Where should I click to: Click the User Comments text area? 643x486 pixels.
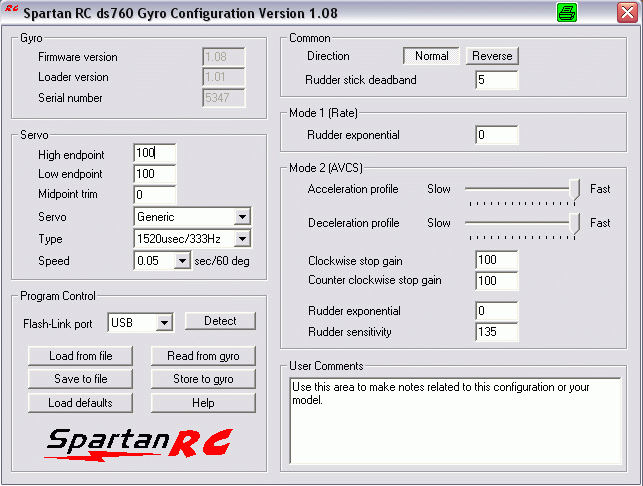coord(455,421)
